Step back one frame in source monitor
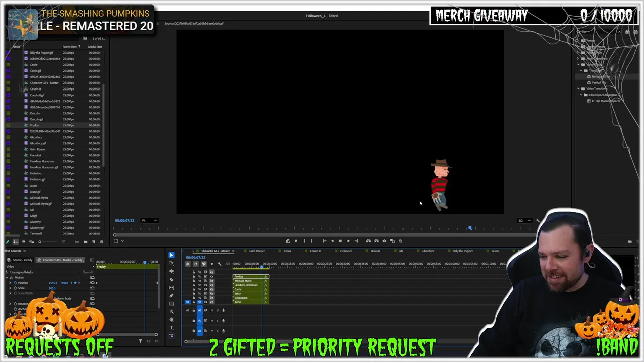The height and width of the screenshot is (362, 644). (333, 241)
